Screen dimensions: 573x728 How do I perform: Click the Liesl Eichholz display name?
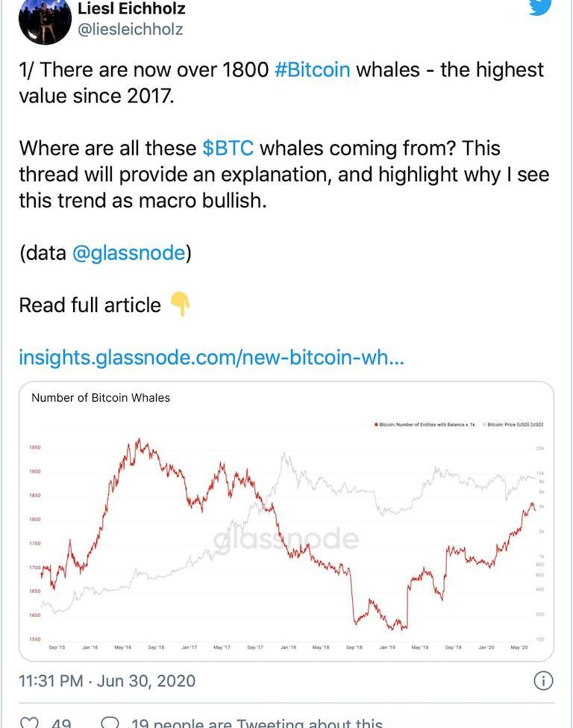pos(131,9)
